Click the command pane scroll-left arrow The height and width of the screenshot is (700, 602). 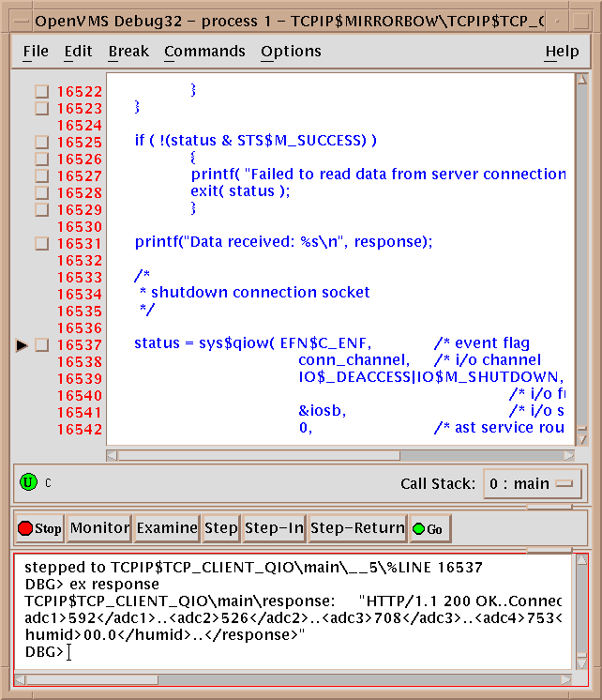point(20,680)
